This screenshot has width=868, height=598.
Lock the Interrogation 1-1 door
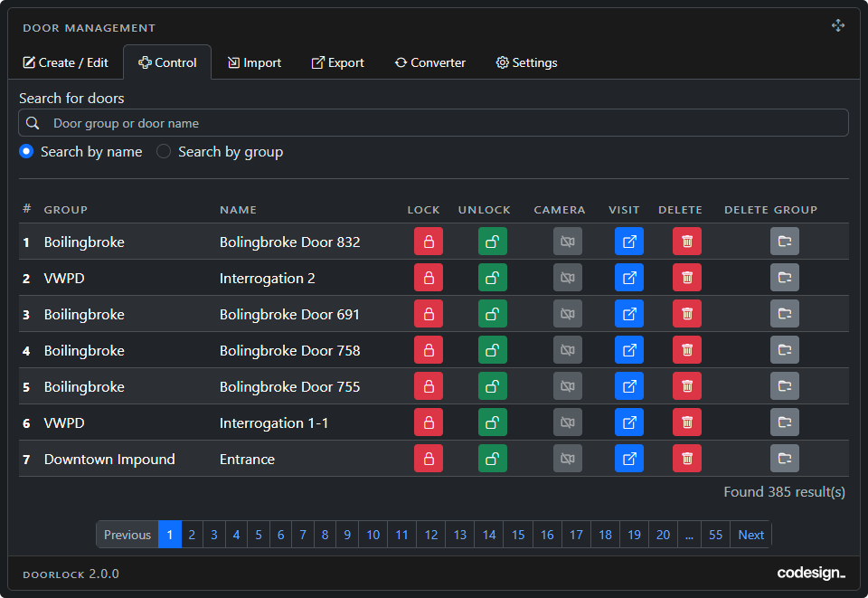(x=428, y=422)
